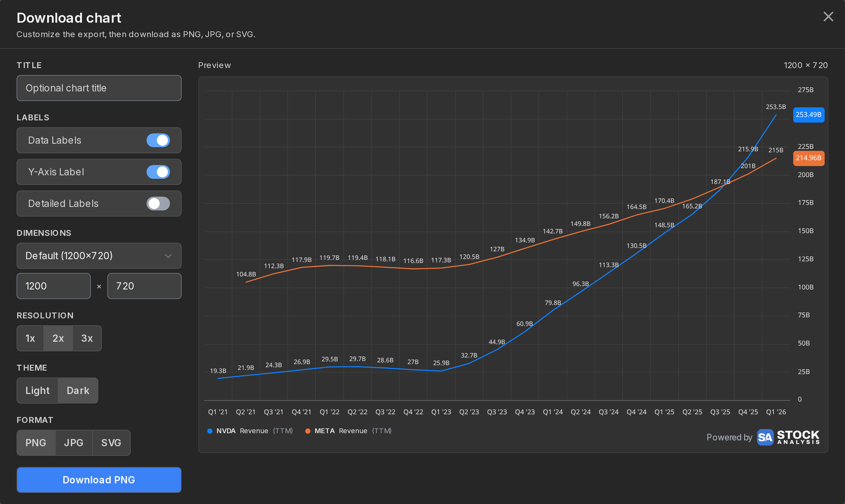Click the Q4 '24 axis label
845x504 pixels.
tap(637, 412)
